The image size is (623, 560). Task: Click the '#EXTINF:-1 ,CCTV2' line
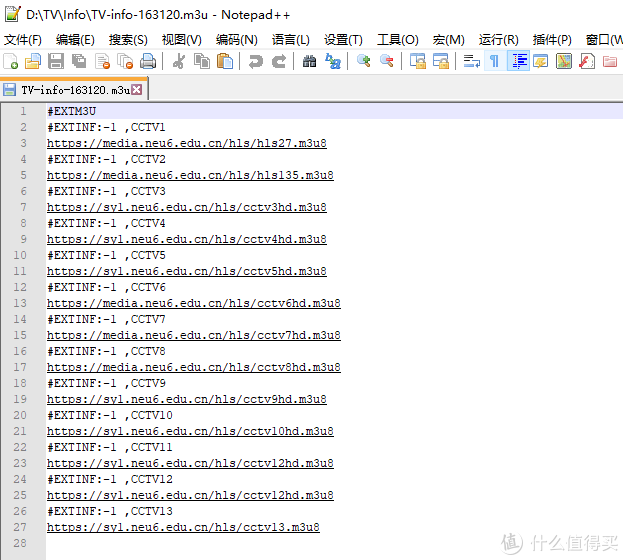click(x=106, y=159)
